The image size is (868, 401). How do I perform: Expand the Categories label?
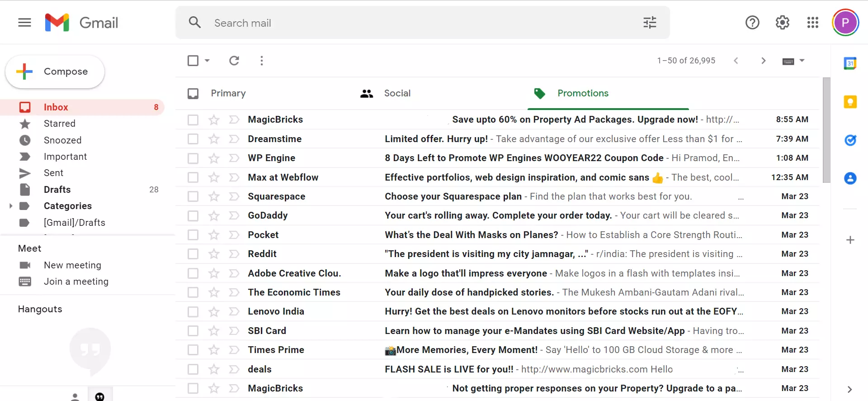coord(11,206)
